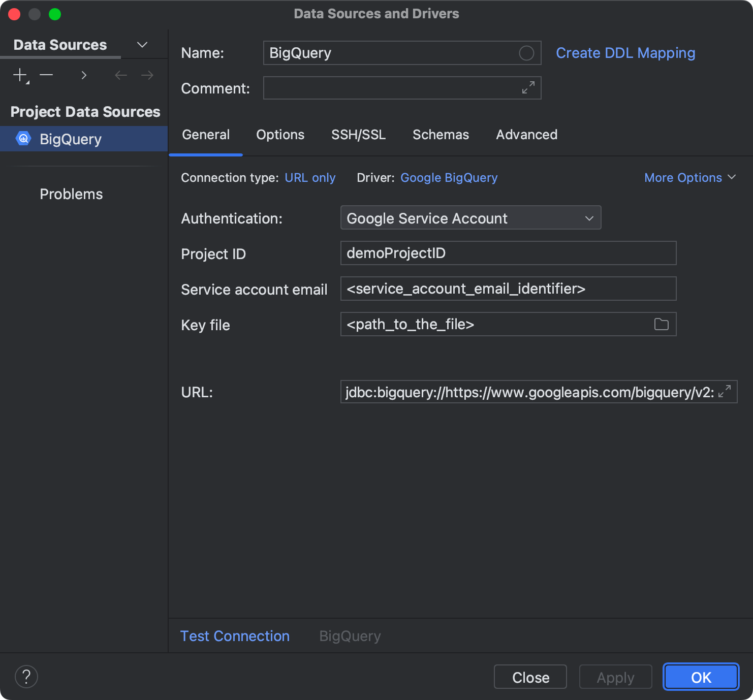Add a new data source

click(19, 75)
